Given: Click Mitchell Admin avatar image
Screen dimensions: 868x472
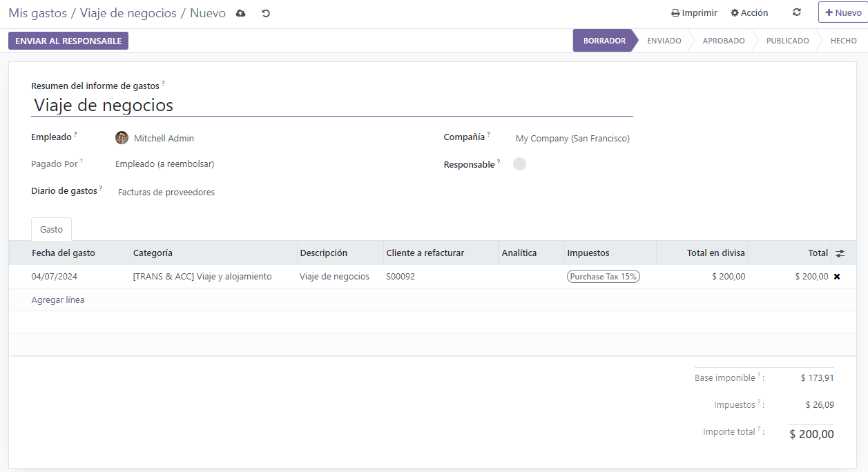Looking at the screenshot, I should click(x=122, y=138).
